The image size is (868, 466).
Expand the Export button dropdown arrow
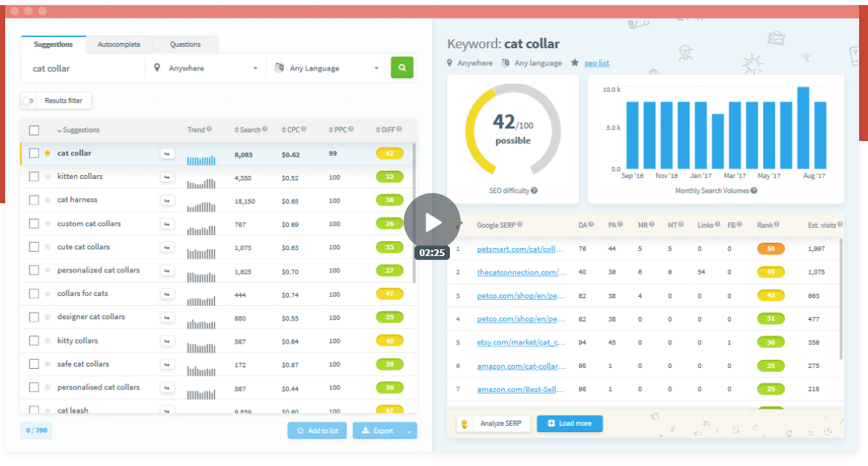pyautogui.click(x=410, y=430)
